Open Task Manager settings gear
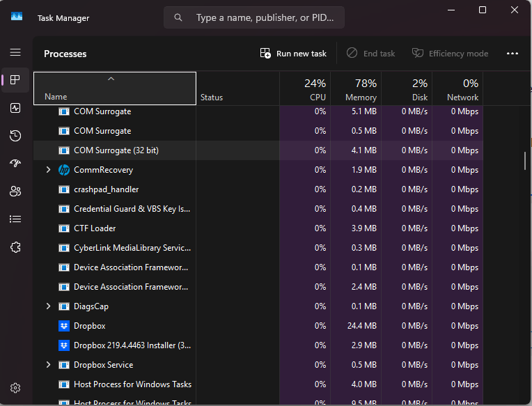532x406 pixels. point(15,388)
